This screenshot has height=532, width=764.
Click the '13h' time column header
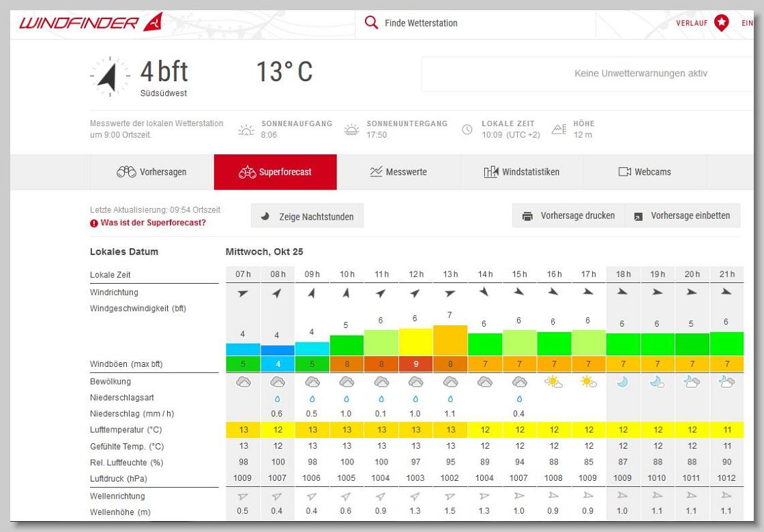(450, 274)
